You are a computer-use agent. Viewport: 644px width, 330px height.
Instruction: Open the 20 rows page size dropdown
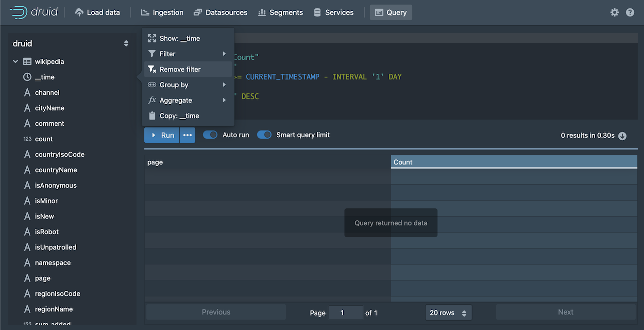[448, 312]
